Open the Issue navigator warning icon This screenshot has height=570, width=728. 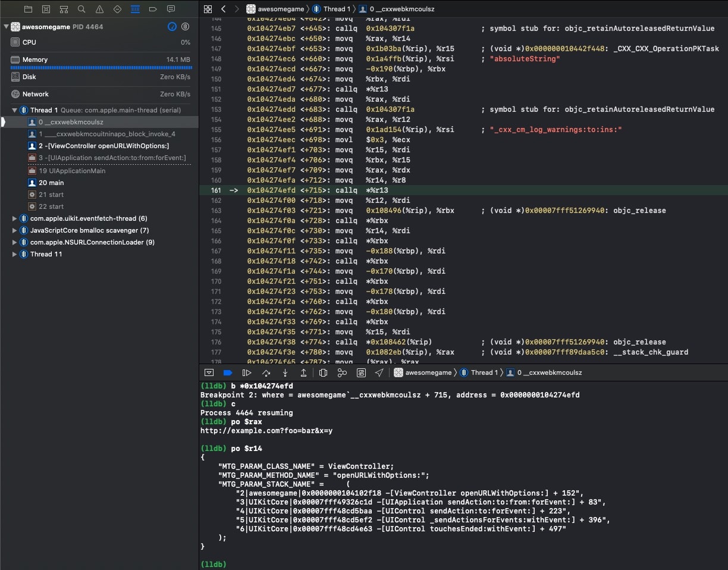[x=99, y=9]
